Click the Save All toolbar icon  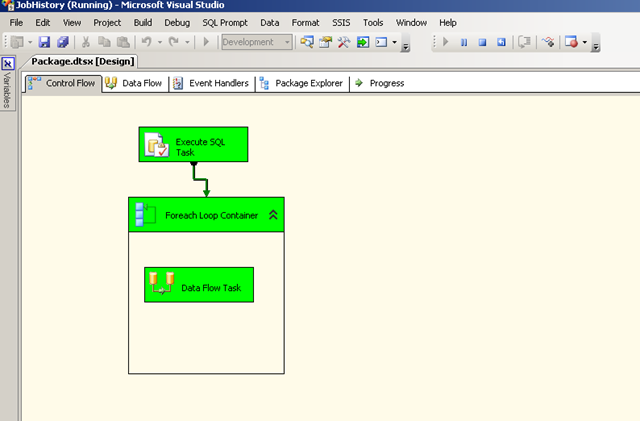point(63,42)
